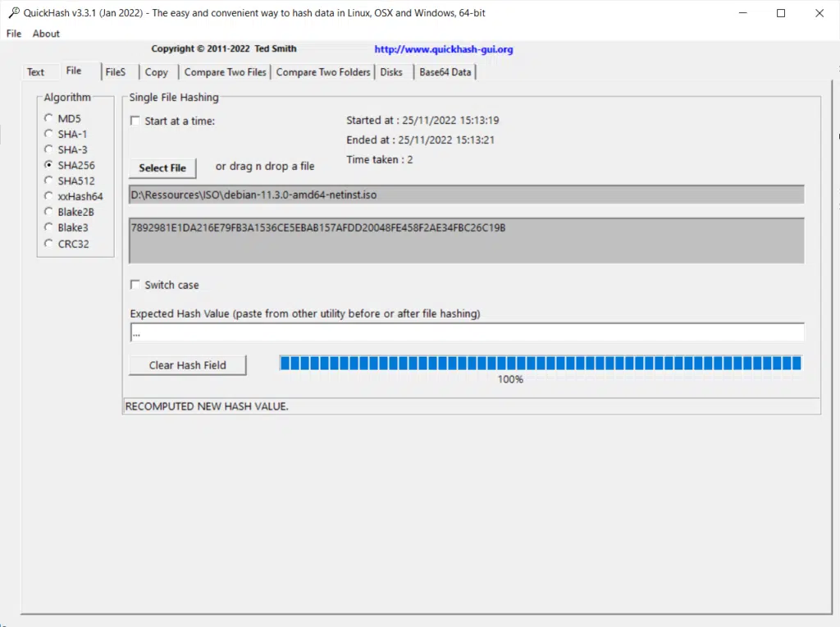
Task: Click the Expected Hash Value input field
Action: pos(467,332)
